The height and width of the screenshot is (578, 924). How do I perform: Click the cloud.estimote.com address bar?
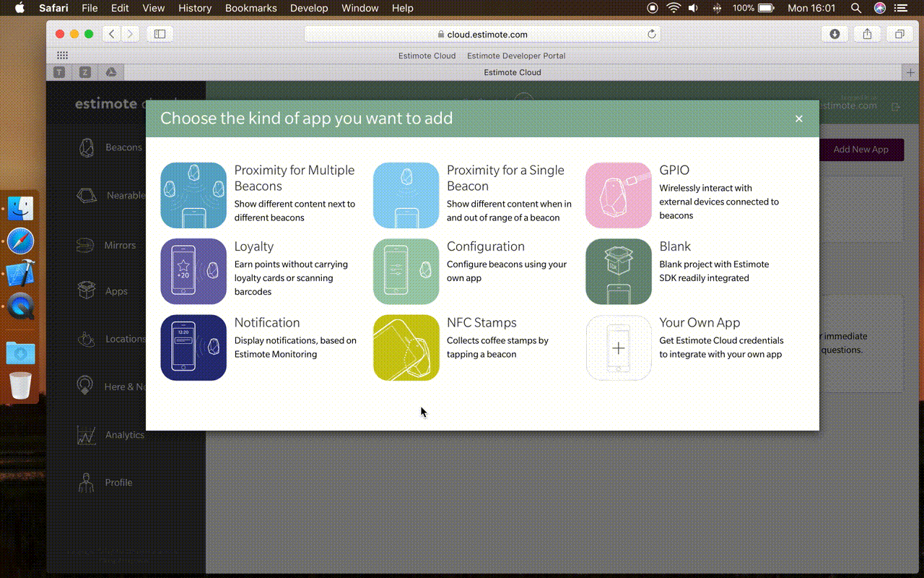coord(482,34)
